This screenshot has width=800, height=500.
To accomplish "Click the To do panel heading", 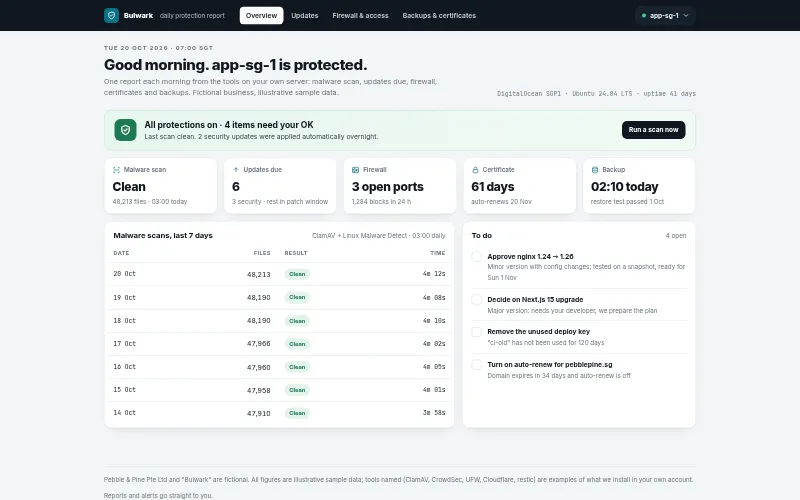I will (x=482, y=236).
